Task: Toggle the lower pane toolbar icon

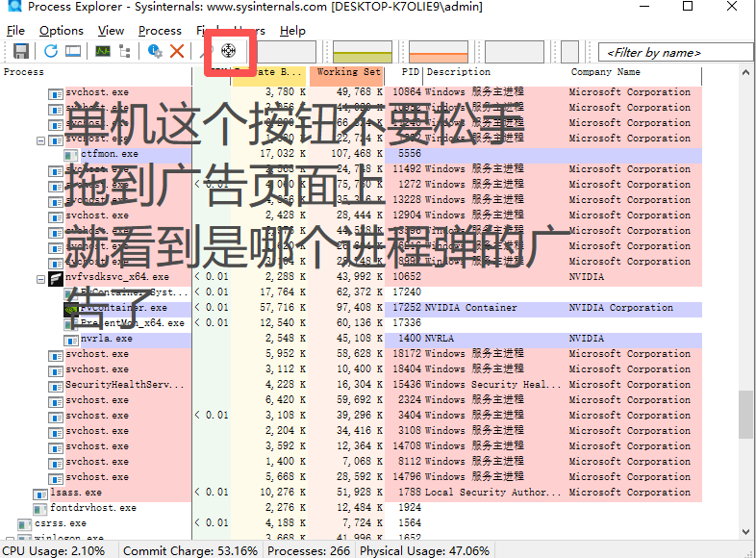Action: pyautogui.click(x=73, y=51)
